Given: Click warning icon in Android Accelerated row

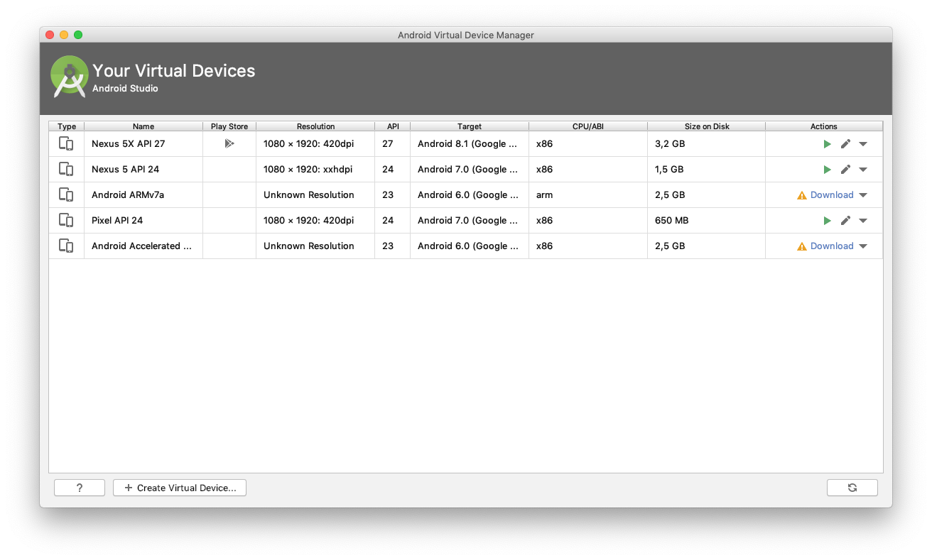Looking at the screenshot, I should (x=802, y=246).
